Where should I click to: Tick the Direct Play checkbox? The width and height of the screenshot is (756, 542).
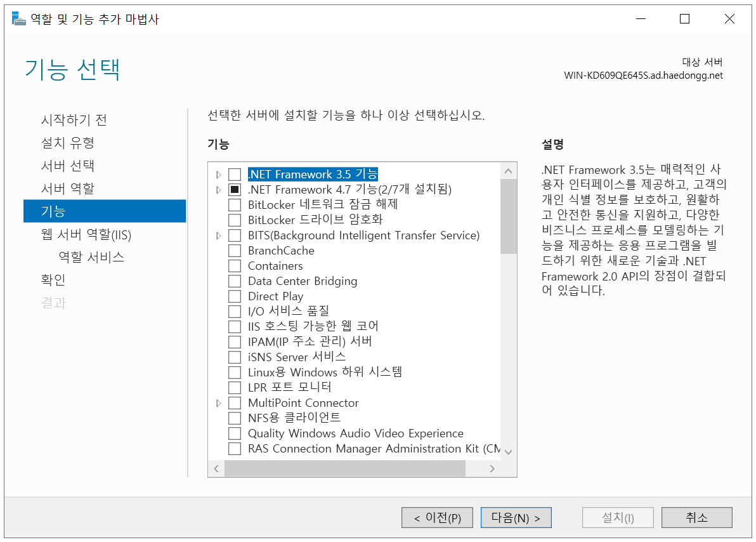click(x=234, y=296)
